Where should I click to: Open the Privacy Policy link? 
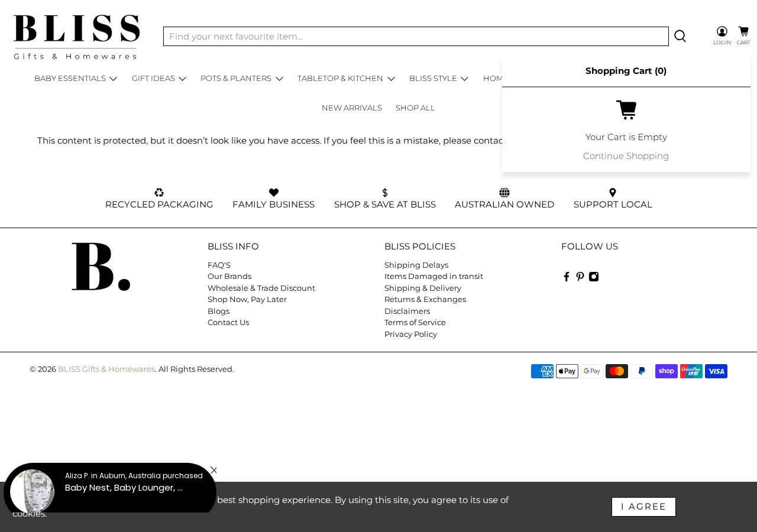click(x=410, y=334)
